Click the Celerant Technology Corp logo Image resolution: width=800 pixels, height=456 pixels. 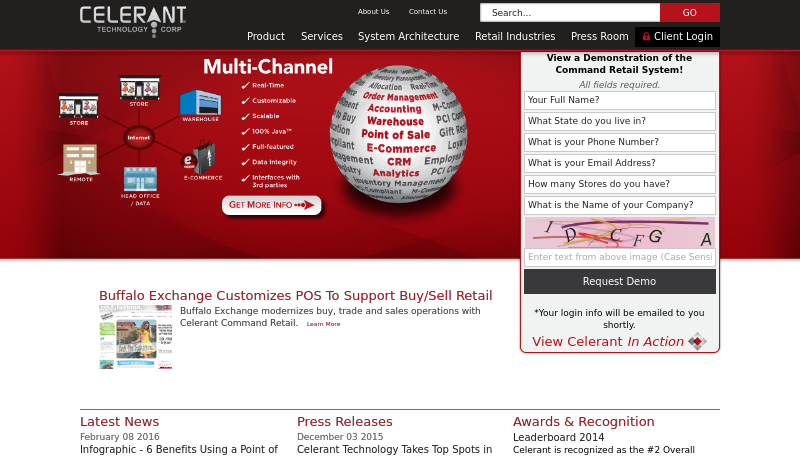point(133,21)
